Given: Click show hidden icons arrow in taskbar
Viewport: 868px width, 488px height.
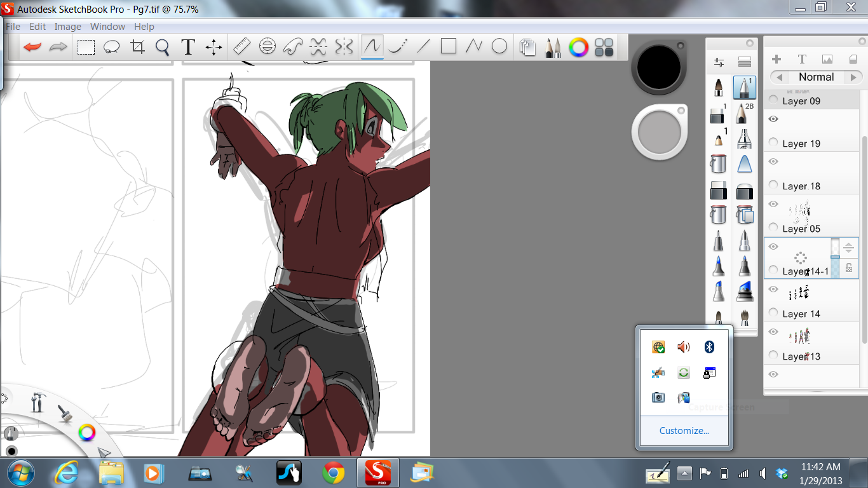Looking at the screenshot, I should pos(684,473).
